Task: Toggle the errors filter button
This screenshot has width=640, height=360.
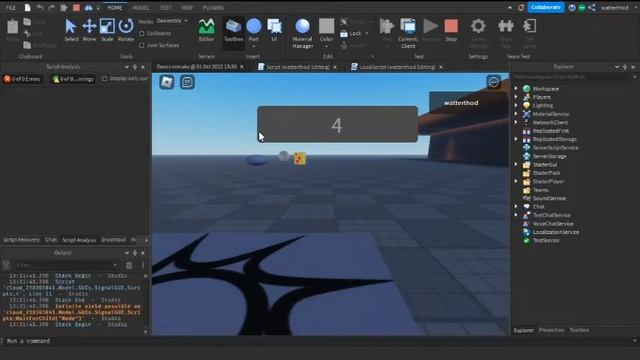Action: pos(22,79)
